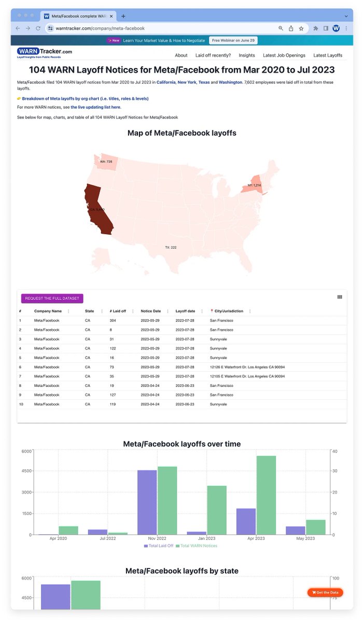The image size is (364, 623).
Task: Click Learn Your Market Value & How to Negotiate
Action: coord(164,40)
